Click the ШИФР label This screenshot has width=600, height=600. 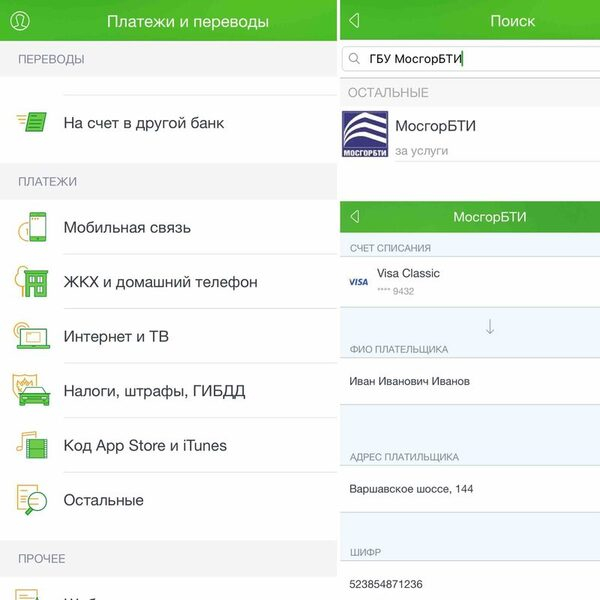pyautogui.click(x=365, y=552)
